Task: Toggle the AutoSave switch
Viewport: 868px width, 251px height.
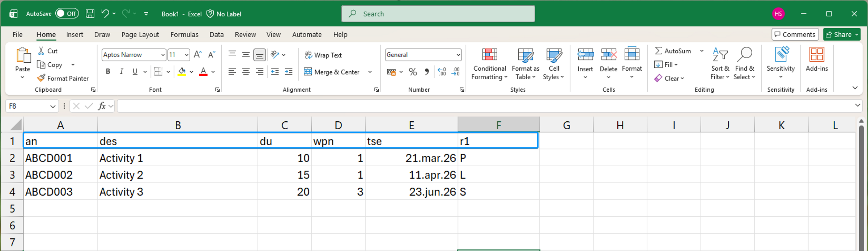Action: (x=67, y=14)
